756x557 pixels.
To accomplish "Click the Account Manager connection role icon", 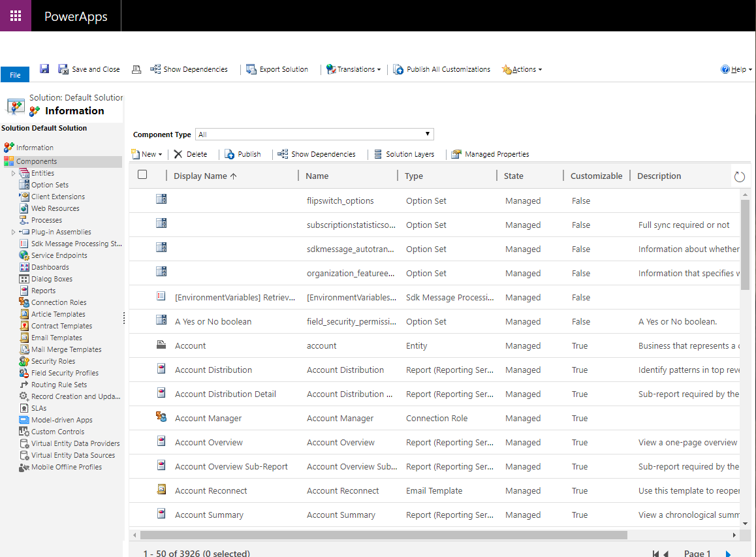I will coord(161,417).
